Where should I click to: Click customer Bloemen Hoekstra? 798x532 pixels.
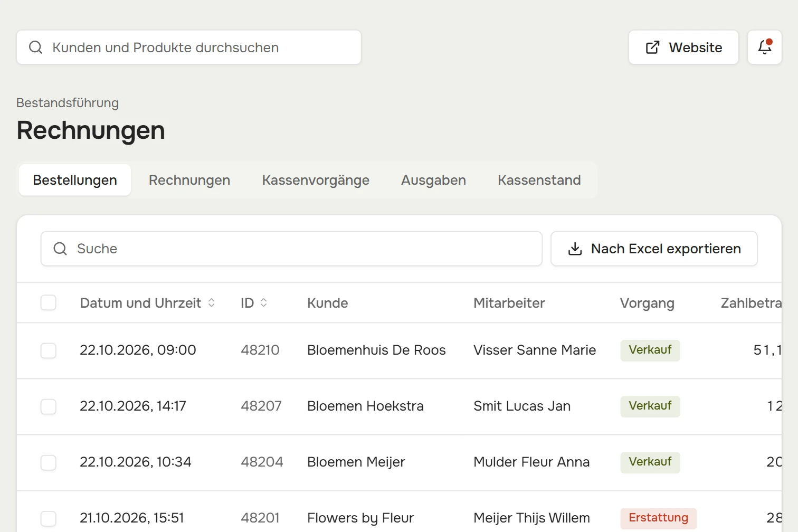(365, 406)
